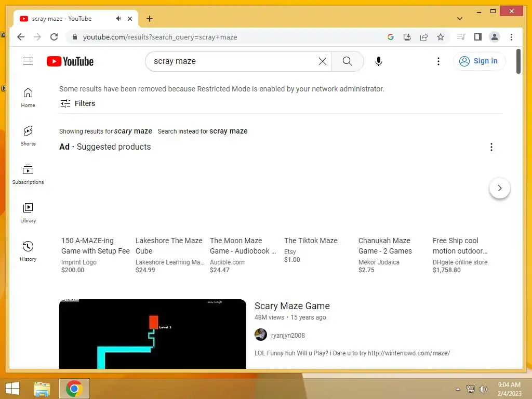Click the install/download page icon
Screen dimensions: 532x399
point(407,37)
